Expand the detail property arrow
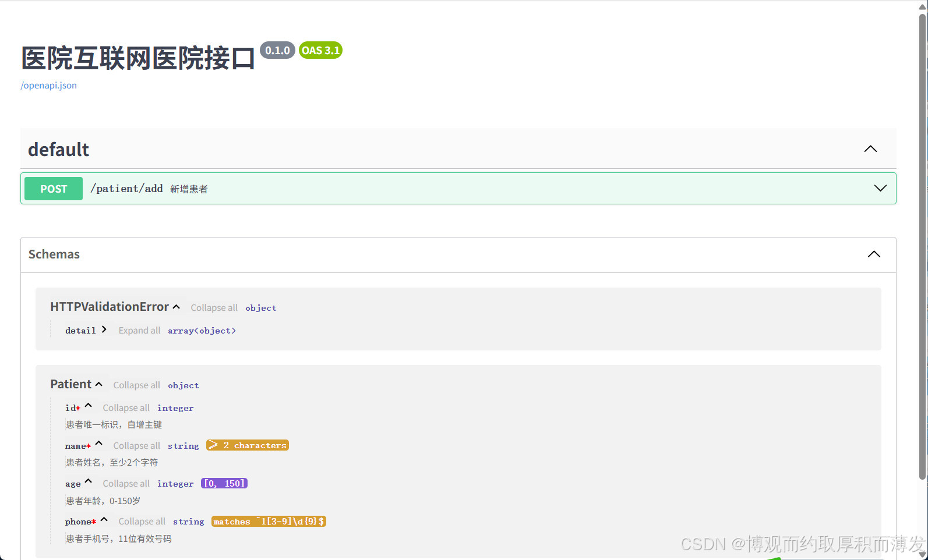This screenshot has height=560, width=928. coord(104,329)
